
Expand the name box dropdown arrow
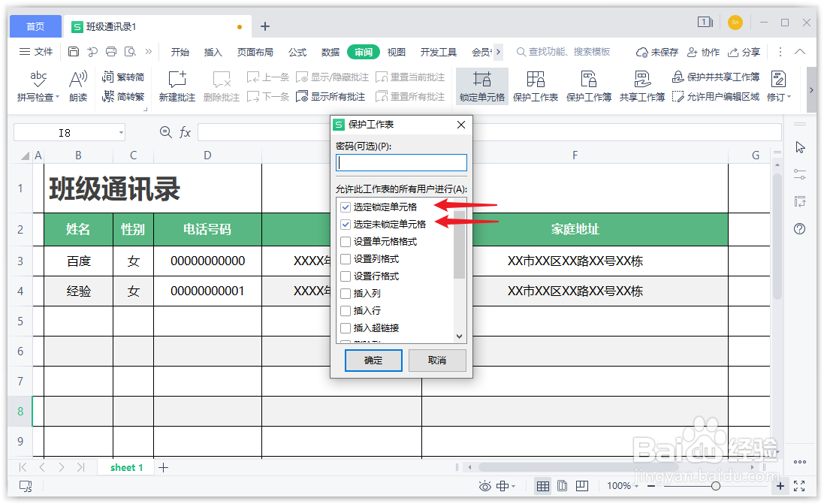121,132
